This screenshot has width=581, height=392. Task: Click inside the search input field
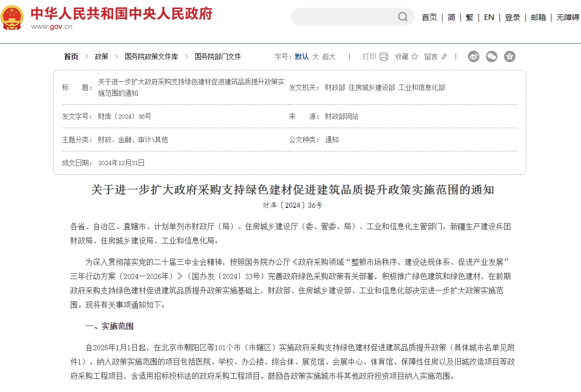(347, 17)
